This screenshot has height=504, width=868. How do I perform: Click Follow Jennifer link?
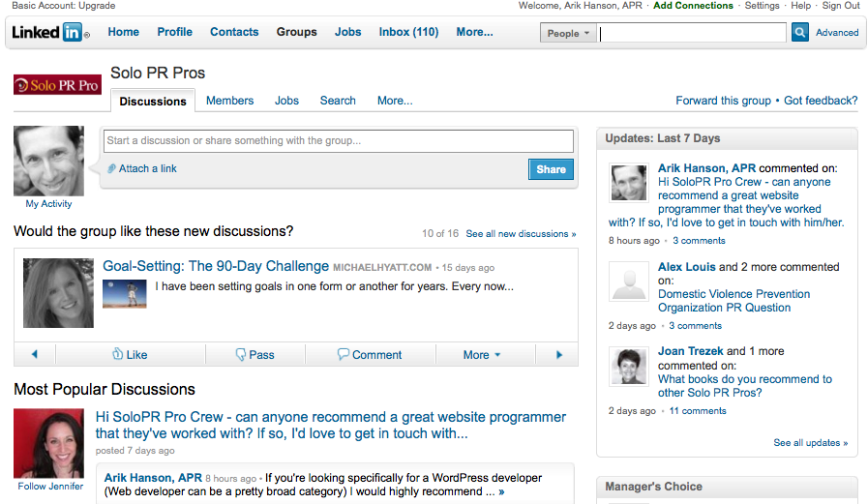[x=50, y=487]
